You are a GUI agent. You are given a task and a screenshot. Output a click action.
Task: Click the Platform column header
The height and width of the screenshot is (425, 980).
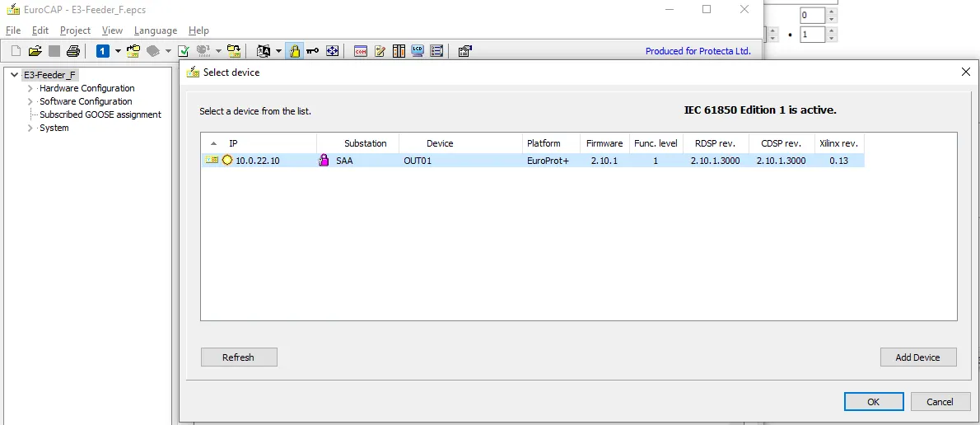551,143
